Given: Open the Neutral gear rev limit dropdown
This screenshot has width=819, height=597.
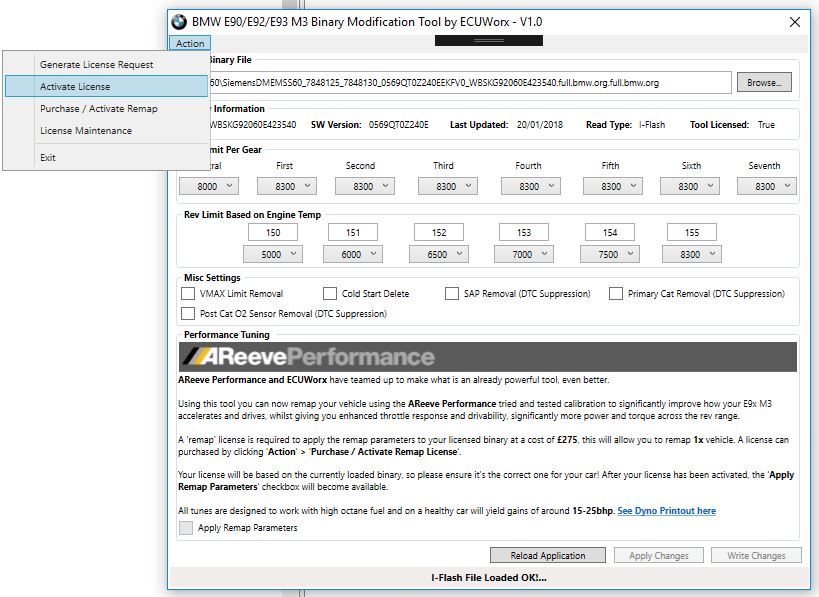Looking at the screenshot, I should pos(209,186).
